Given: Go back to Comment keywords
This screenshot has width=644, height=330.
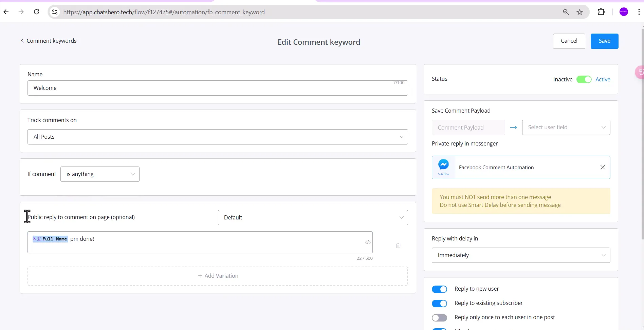Looking at the screenshot, I should tap(49, 41).
